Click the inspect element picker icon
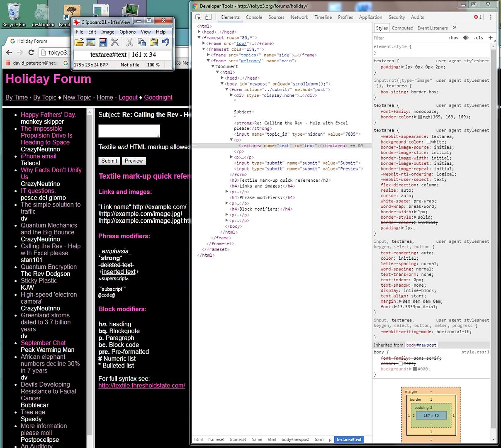This screenshot has height=448, width=501. 198,17
